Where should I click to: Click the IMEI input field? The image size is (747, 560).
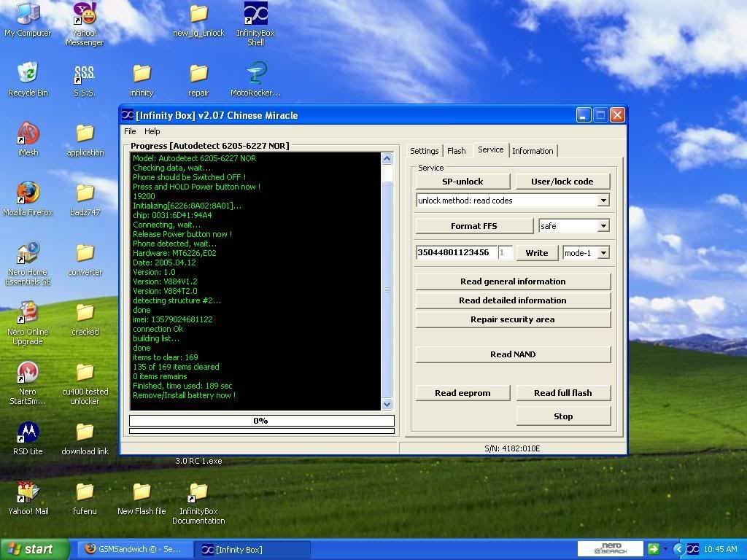tap(457, 252)
